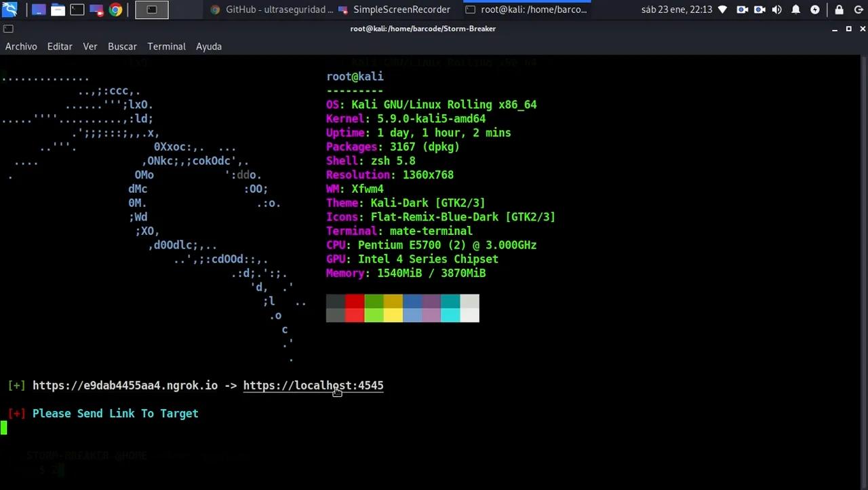Click the 'Uptime: 1 day, 1 hour, 2 mins' line

point(418,133)
